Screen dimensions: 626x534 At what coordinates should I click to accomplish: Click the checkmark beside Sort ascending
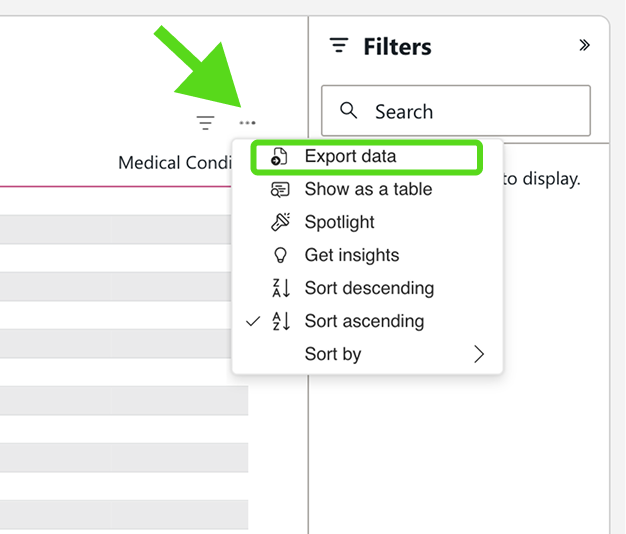point(253,321)
